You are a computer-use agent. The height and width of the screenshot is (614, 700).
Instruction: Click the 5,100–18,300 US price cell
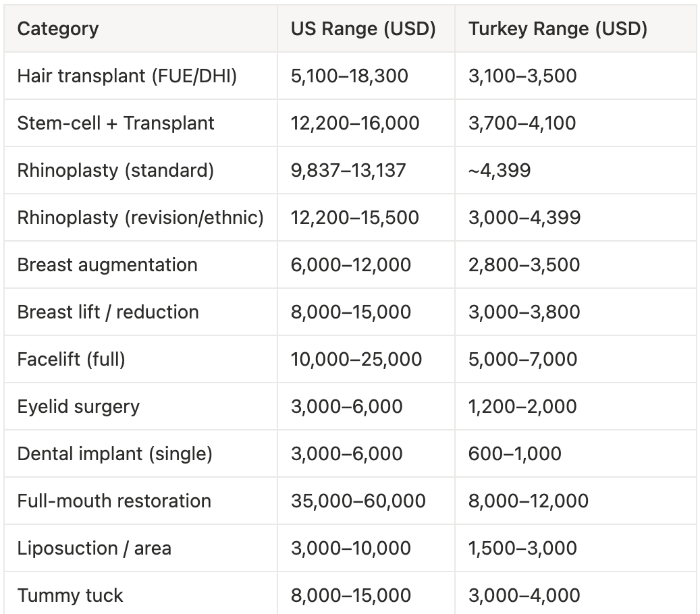pyautogui.click(x=349, y=76)
